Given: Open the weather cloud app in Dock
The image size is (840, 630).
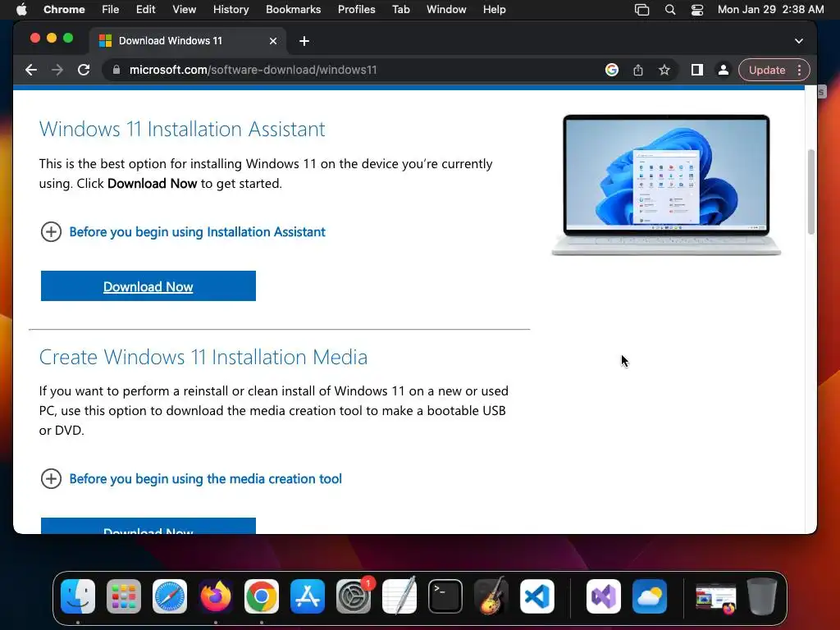Looking at the screenshot, I should coord(650,596).
